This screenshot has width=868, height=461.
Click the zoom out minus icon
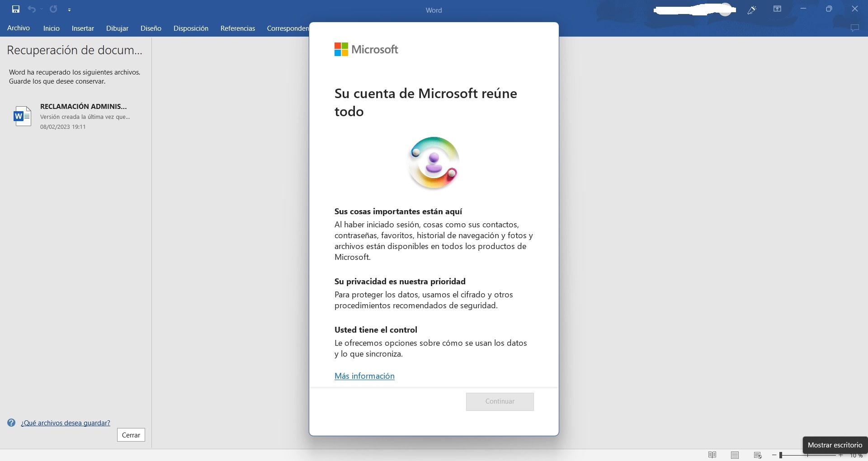click(774, 455)
